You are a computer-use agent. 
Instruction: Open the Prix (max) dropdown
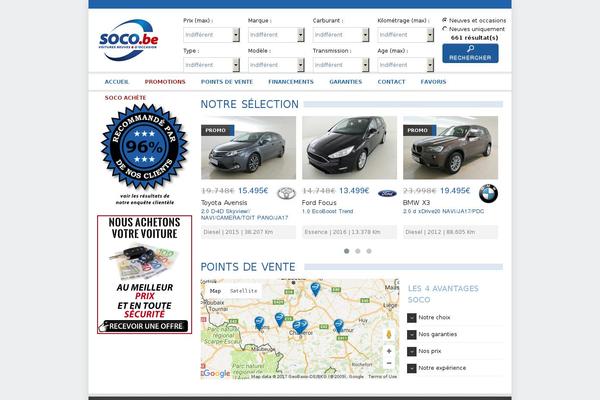(x=212, y=35)
